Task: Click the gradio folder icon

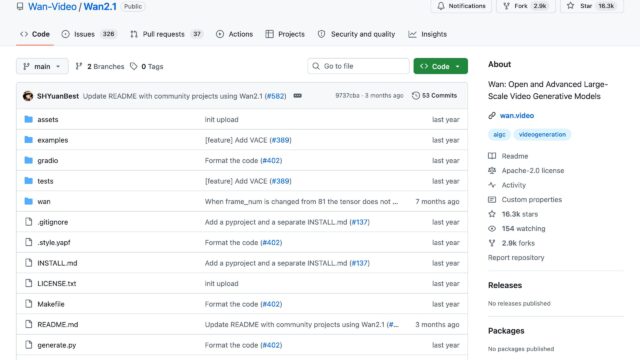Action: [29, 160]
